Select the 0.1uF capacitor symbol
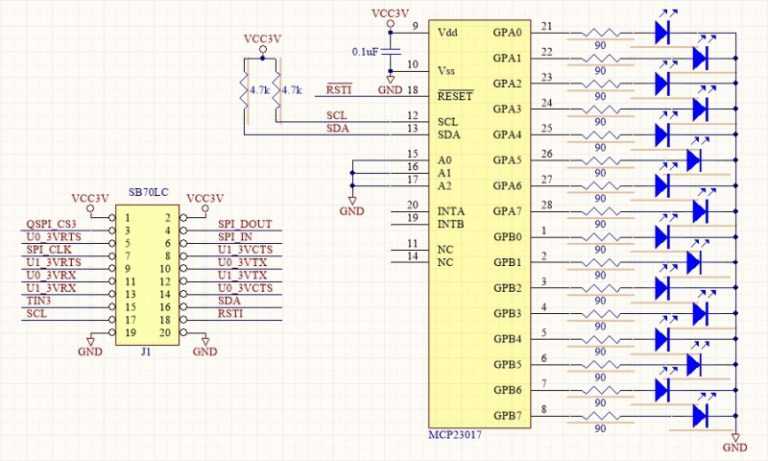 coord(390,51)
